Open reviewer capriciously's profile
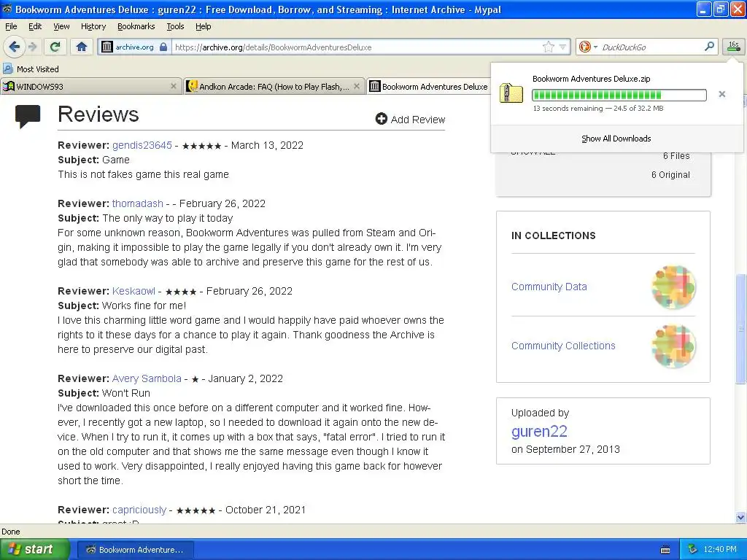Image resolution: width=747 pixels, height=560 pixels. [139, 510]
